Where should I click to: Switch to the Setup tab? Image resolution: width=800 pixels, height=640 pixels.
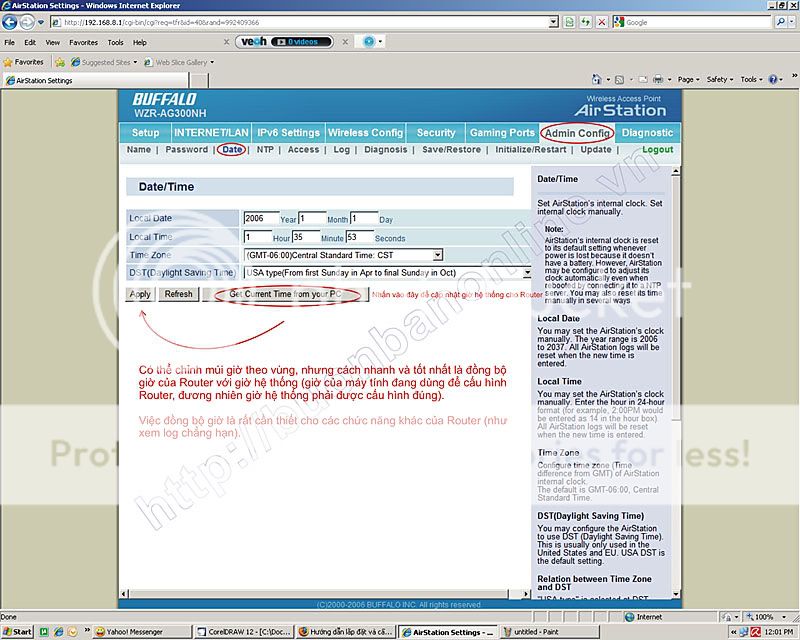click(x=145, y=133)
